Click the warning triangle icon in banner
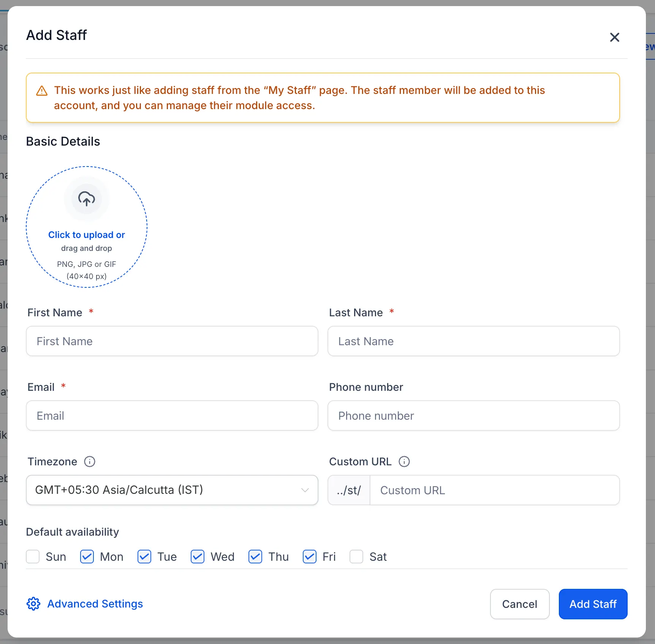This screenshot has height=644, width=655. (42, 91)
